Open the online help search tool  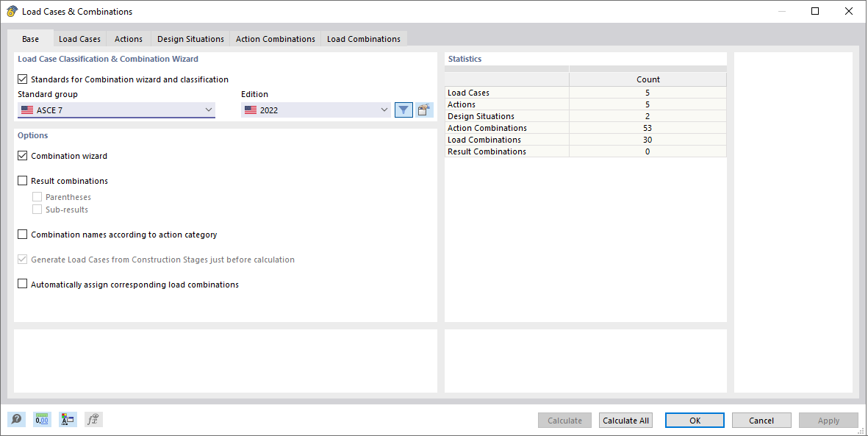coord(16,418)
